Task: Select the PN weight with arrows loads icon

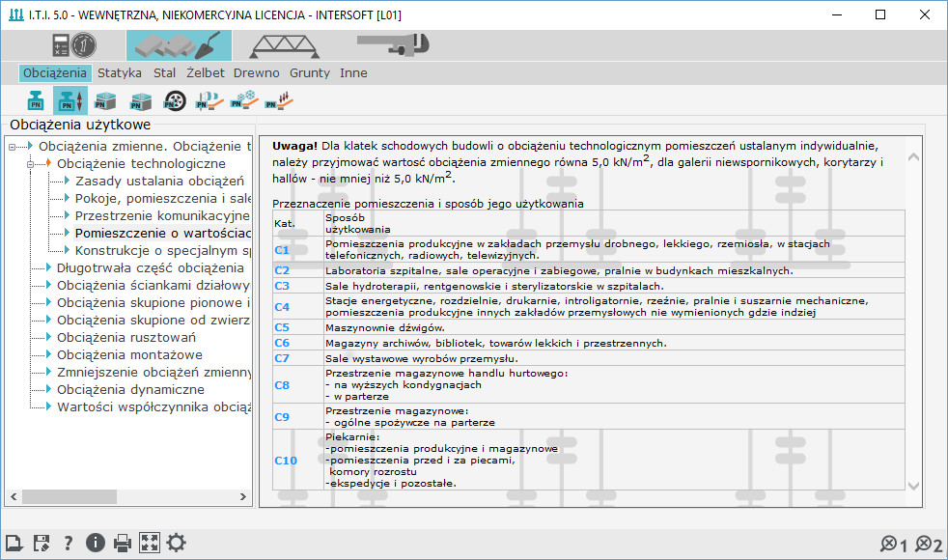Action: click(x=70, y=100)
